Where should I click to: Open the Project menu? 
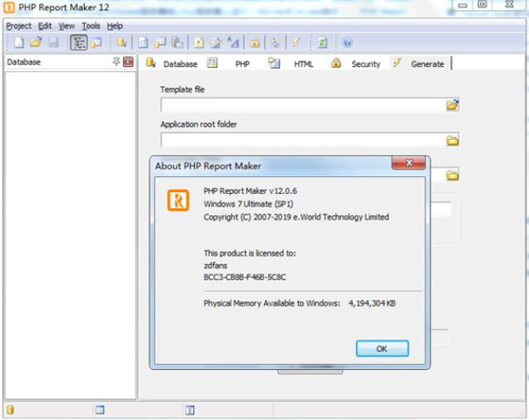point(19,26)
